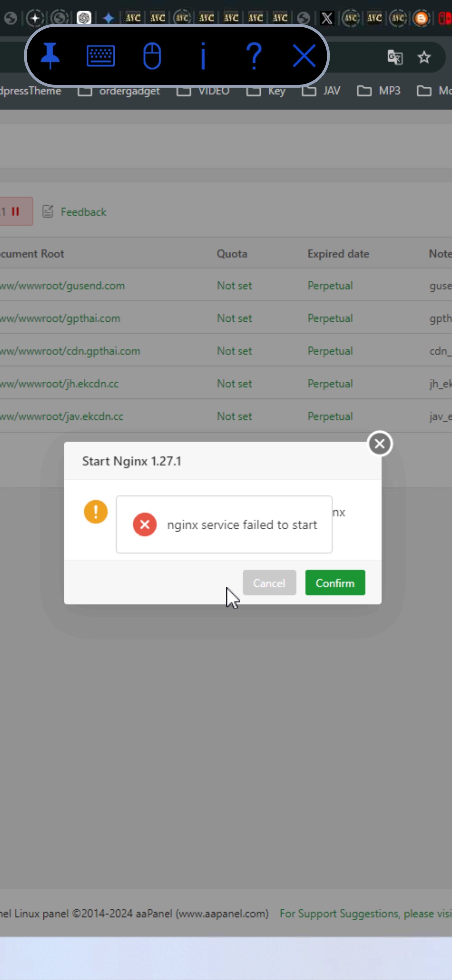Switch to the X (Twitter) browser tab

tap(326, 18)
